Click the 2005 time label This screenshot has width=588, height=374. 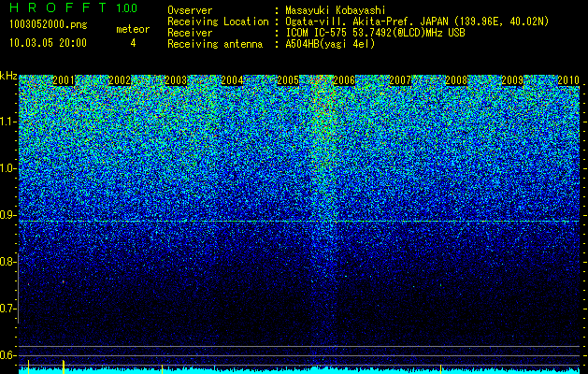[x=288, y=80]
